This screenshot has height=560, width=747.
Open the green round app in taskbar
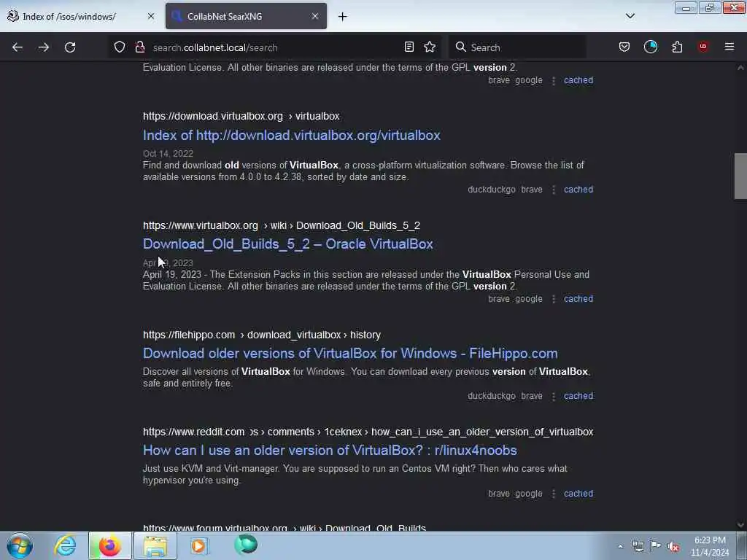point(246,545)
